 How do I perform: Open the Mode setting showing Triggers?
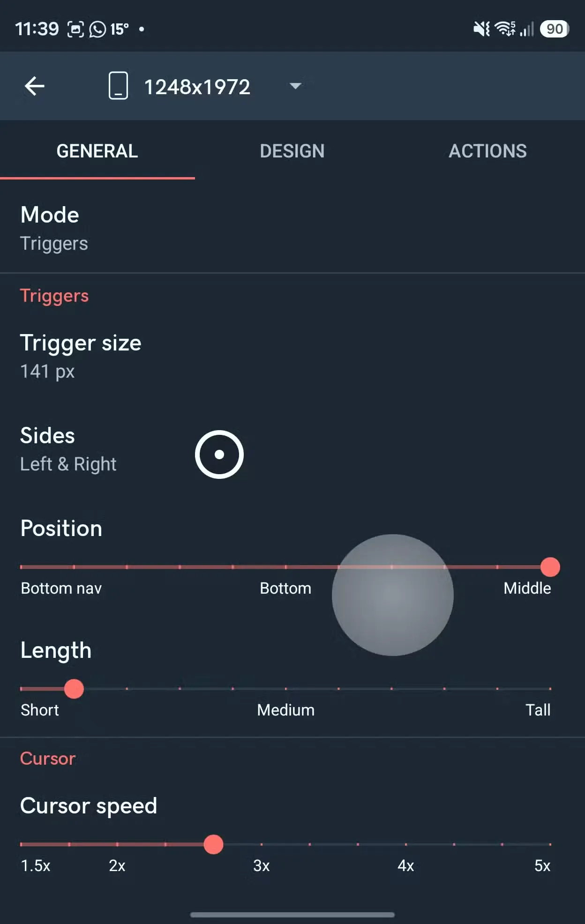(292, 229)
